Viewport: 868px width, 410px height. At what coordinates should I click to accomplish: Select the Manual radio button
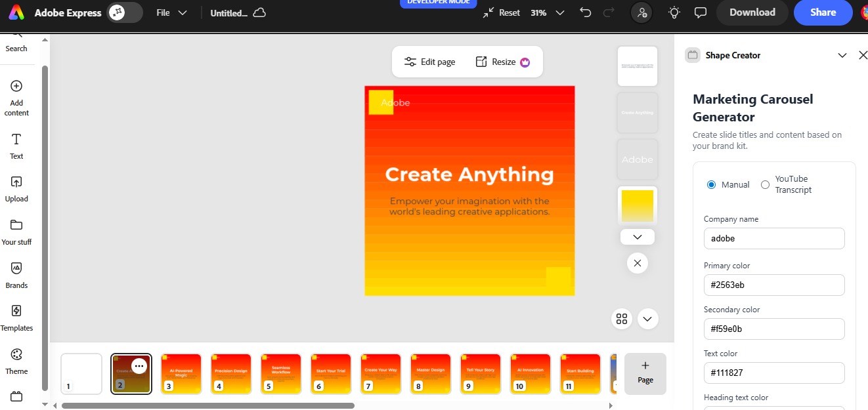pyautogui.click(x=711, y=185)
